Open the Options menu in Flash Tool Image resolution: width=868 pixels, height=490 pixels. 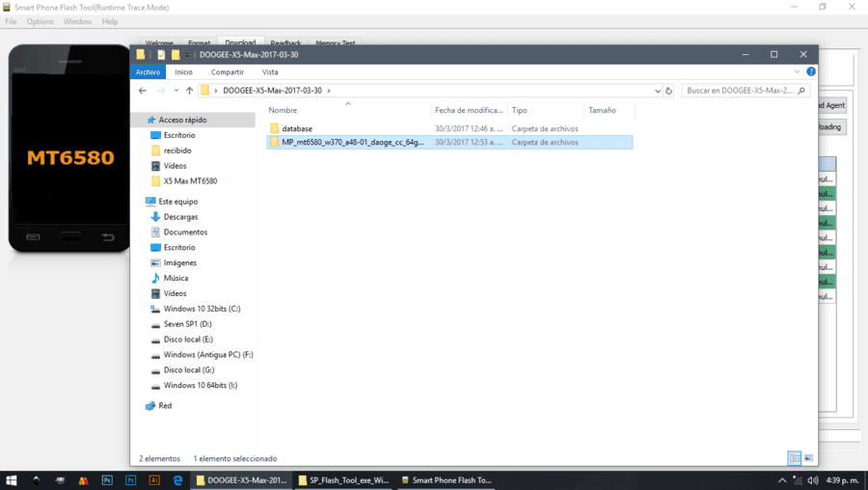click(40, 21)
